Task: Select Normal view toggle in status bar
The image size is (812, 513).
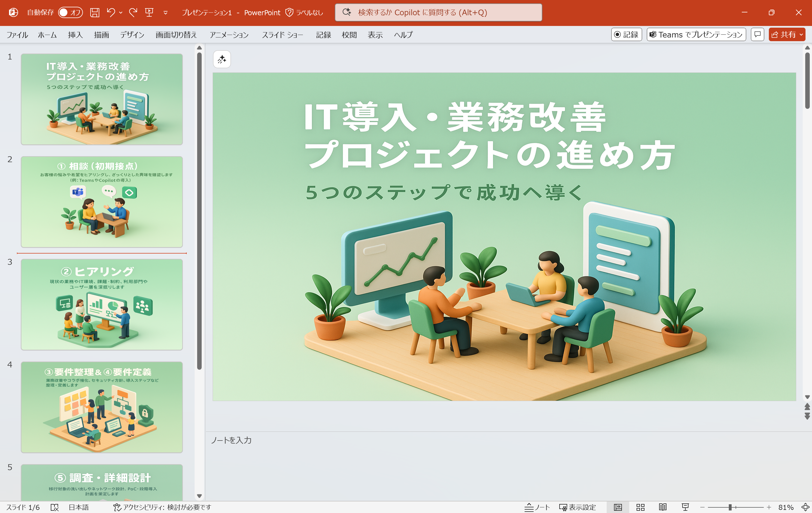Action: [x=618, y=507]
